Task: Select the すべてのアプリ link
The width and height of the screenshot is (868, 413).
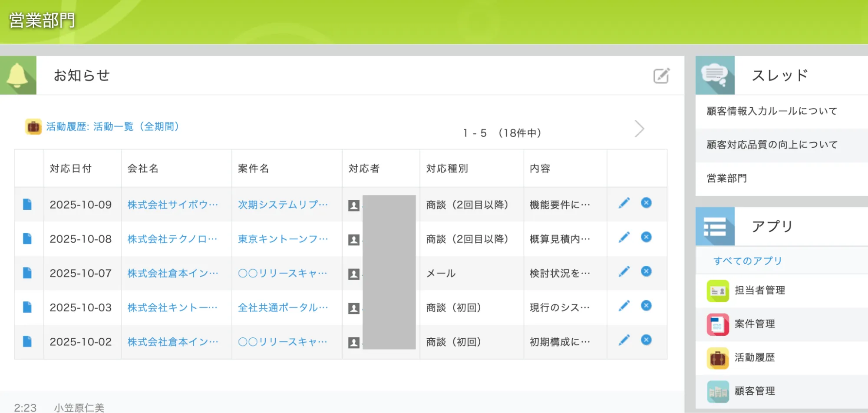Action: point(747,261)
